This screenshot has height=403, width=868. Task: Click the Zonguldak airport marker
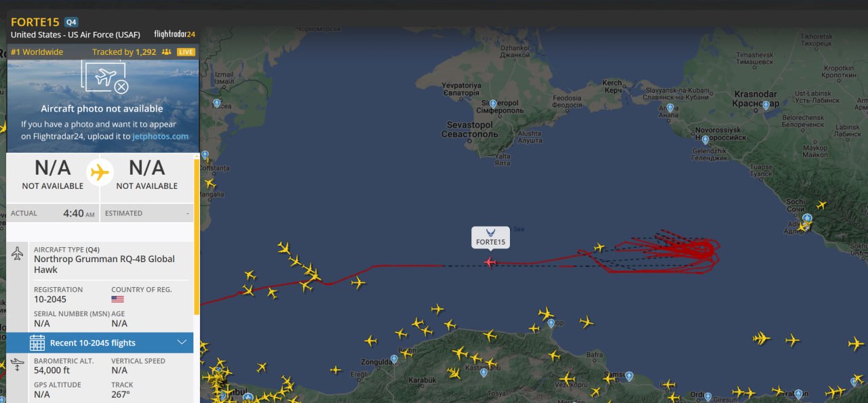click(394, 359)
